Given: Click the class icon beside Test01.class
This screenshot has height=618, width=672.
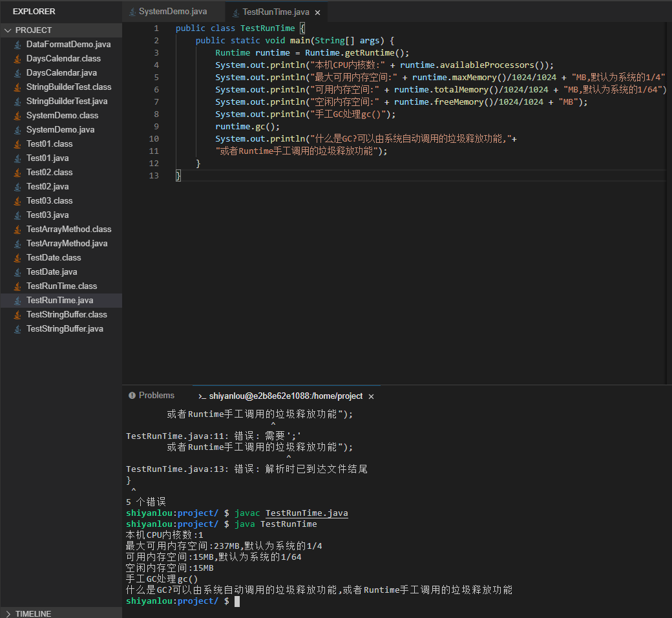Looking at the screenshot, I should (17, 144).
